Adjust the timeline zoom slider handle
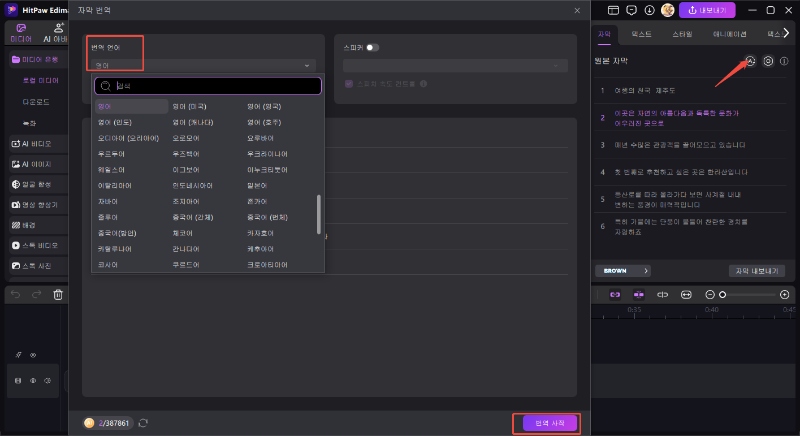Image resolution: width=800 pixels, height=436 pixels. point(722,295)
